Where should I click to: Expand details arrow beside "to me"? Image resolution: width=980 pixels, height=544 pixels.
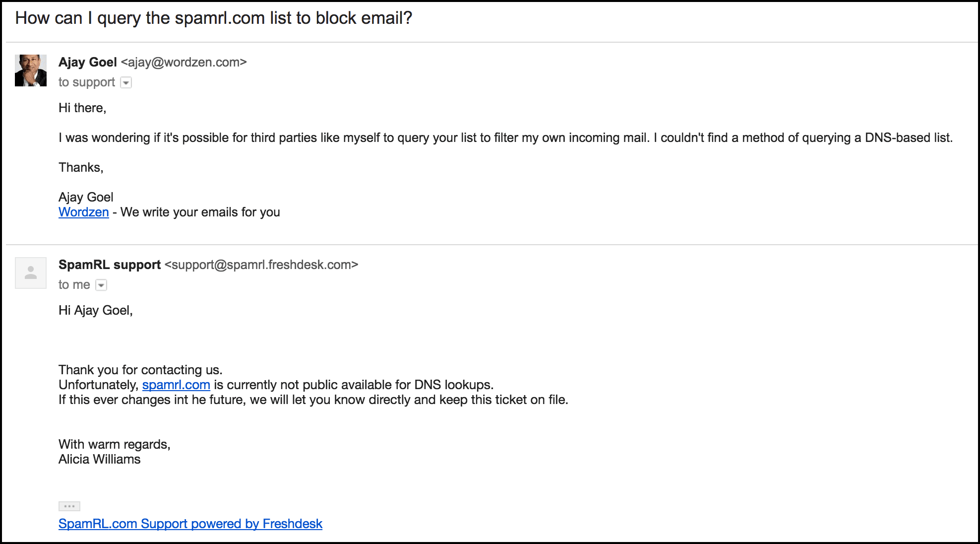101,285
